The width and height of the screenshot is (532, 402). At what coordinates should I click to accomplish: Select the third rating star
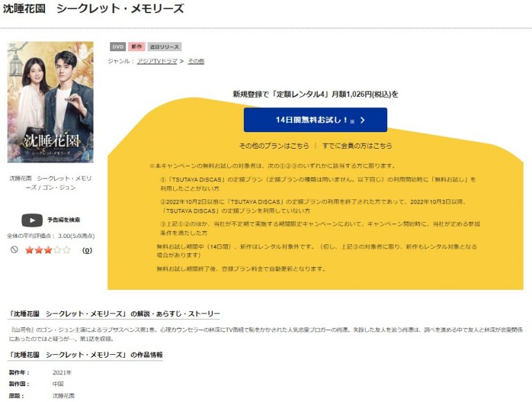pyautogui.click(x=48, y=250)
